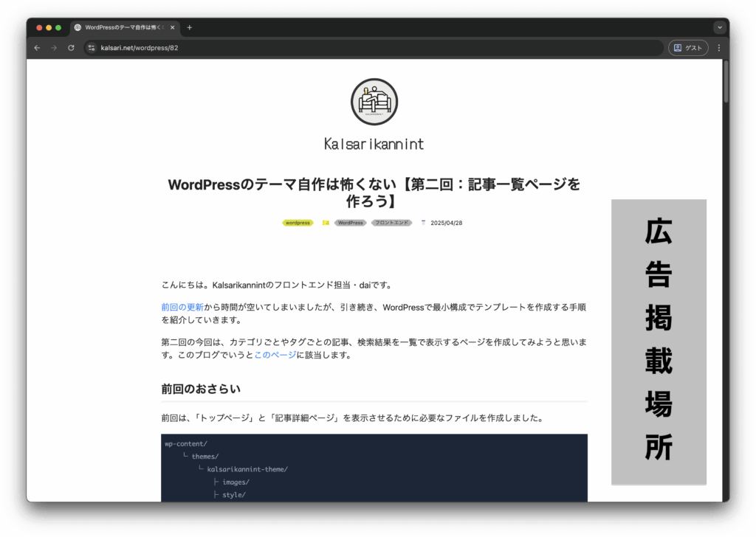Image resolution: width=756 pixels, height=537 pixels.
Task: Click the Kalsarikannint site title
Action: (374, 144)
